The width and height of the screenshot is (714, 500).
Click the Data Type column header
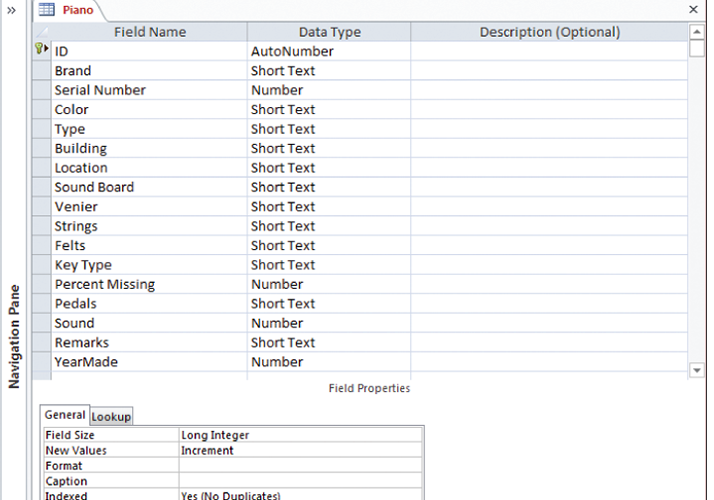pyautogui.click(x=329, y=32)
